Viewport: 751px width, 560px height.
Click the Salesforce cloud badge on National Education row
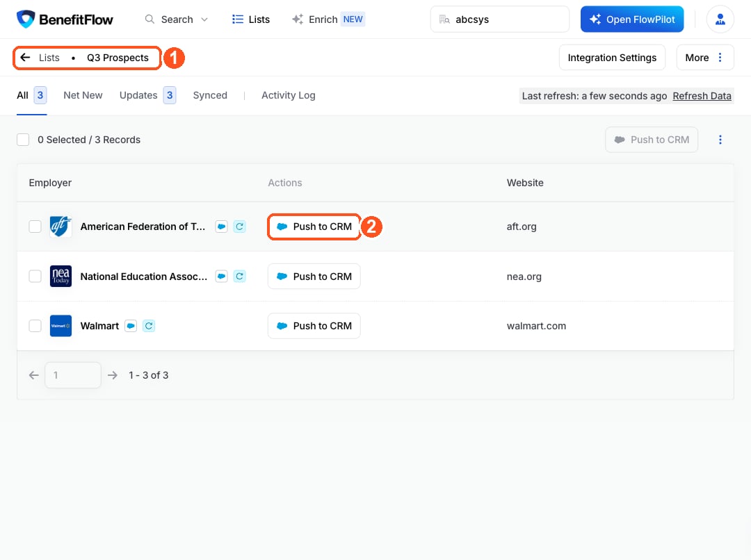click(221, 276)
